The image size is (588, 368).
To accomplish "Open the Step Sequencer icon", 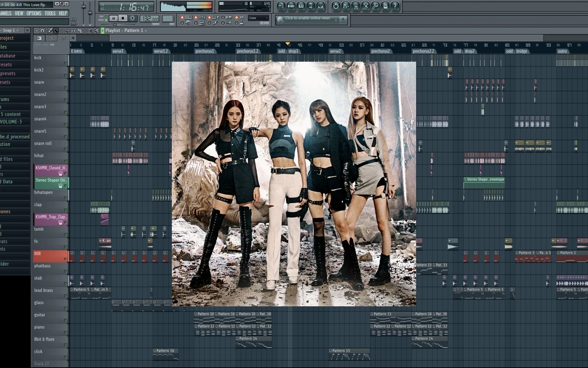I will (x=291, y=6).
